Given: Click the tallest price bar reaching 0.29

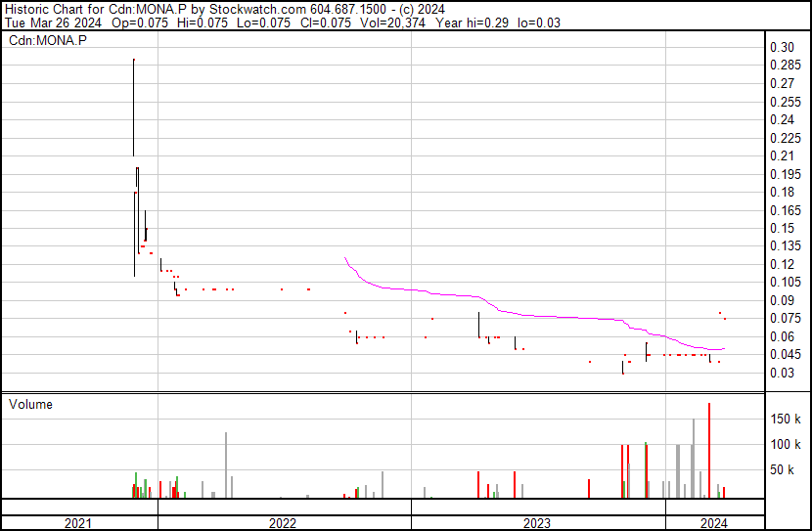Looking at the screenshot, I should [x=134, y=108].
